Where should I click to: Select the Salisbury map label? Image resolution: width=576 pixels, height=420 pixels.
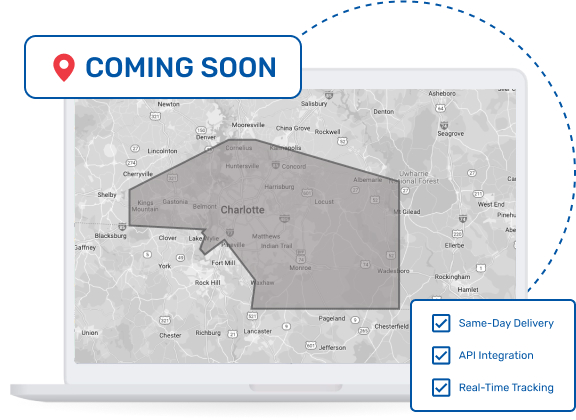[x=314, y=104]
